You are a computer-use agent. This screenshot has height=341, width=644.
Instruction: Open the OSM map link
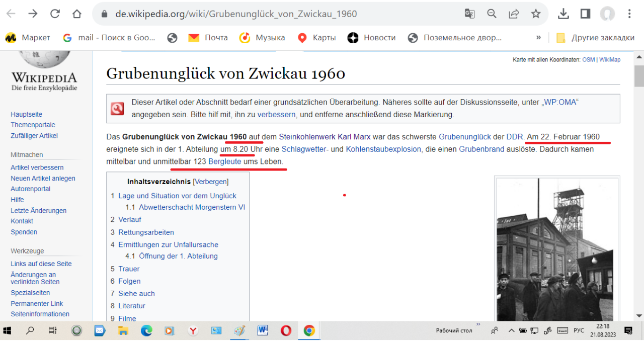pos(588,59)
